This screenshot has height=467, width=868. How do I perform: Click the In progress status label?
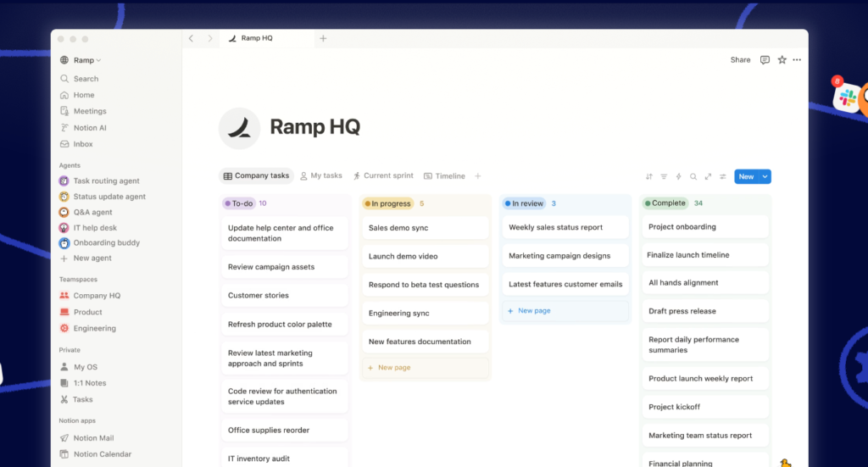pyautogui.click(x=387, y=203)
